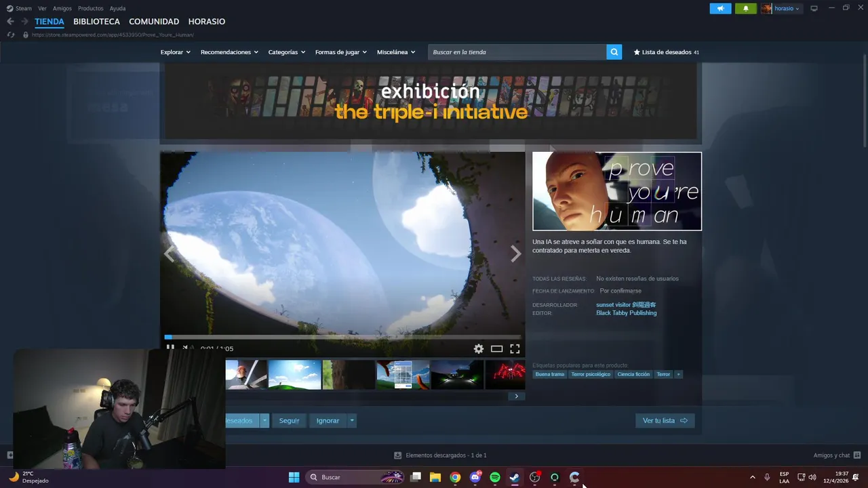Image resolution: width=868 pixels, height=488 pixels.
Task: Select the man's face thumbnail
Action: click(x=246, y=375)
